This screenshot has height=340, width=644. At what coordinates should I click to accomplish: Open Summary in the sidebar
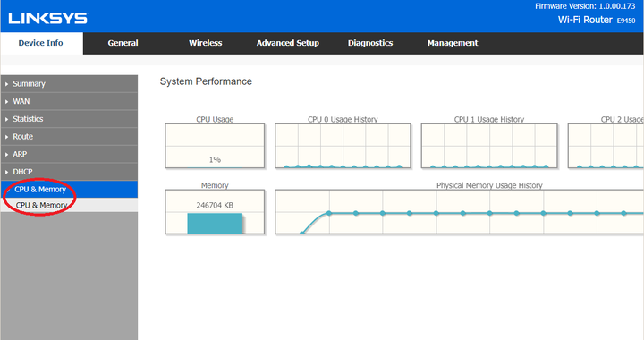click(x=69, y=84)
